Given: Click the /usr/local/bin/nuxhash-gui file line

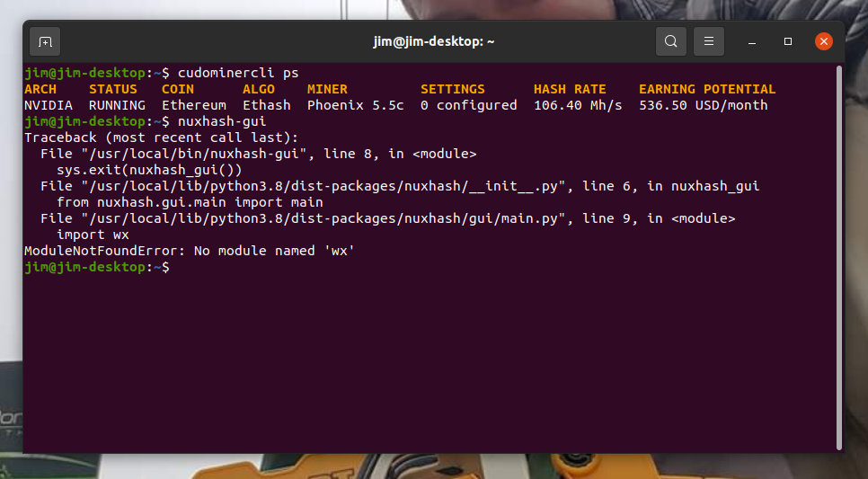Looking at the screenshot, I should tap(259, 154).
